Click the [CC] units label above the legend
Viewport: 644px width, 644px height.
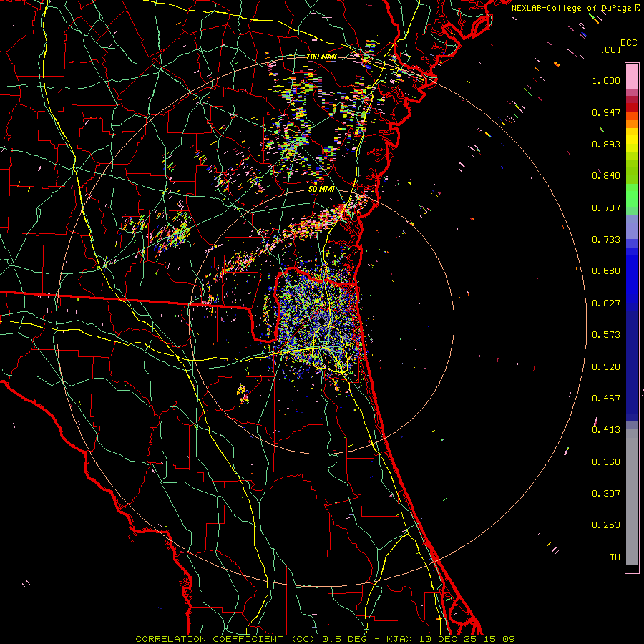(611, 49)
